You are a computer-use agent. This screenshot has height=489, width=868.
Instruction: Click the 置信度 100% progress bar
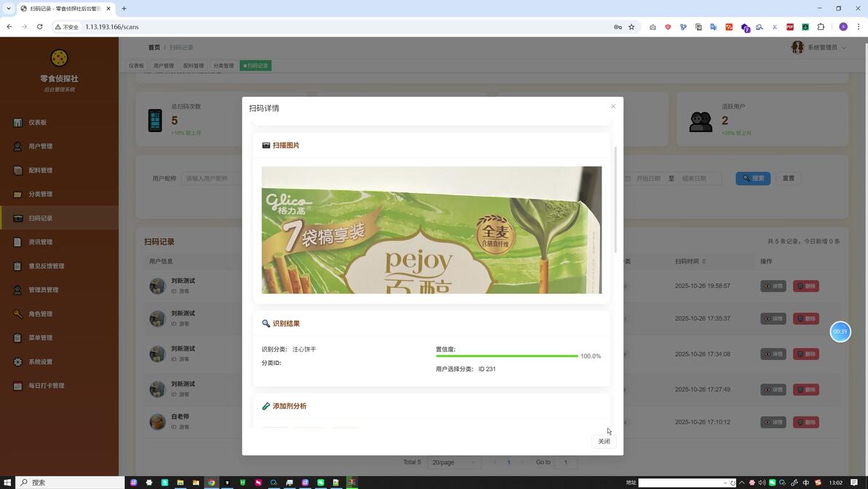coord(507,356)
